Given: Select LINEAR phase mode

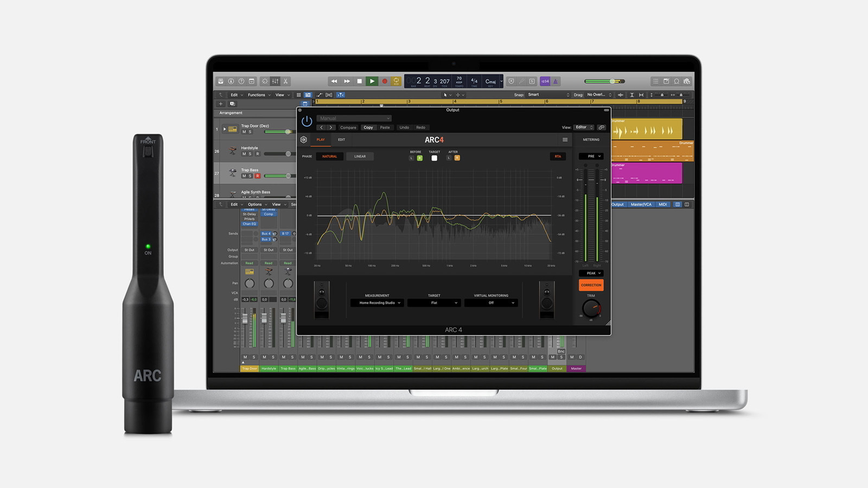Looking at the screenshot, I should coord(360,156).
